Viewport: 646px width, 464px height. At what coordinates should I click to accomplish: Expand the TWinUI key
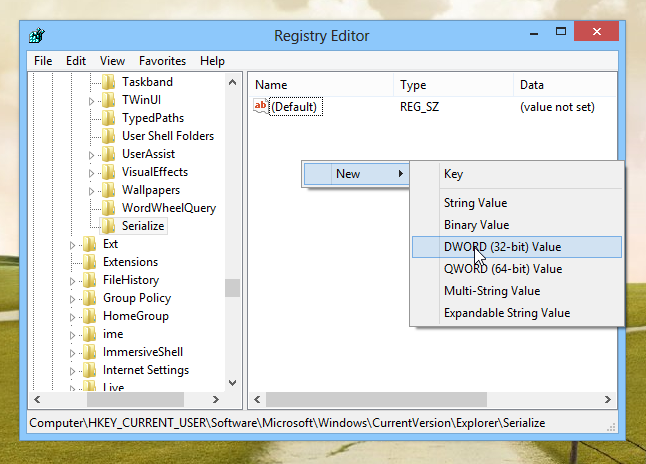91,101
